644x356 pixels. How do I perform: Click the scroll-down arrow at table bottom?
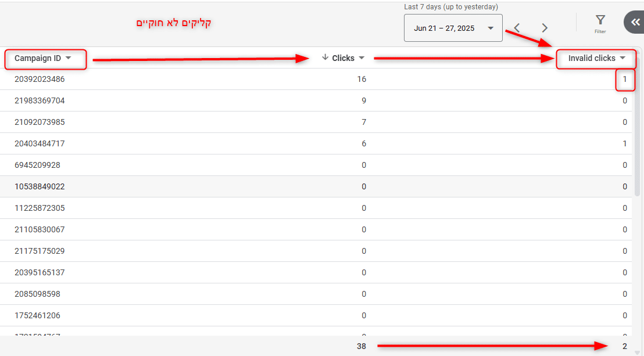coord(637,352)
